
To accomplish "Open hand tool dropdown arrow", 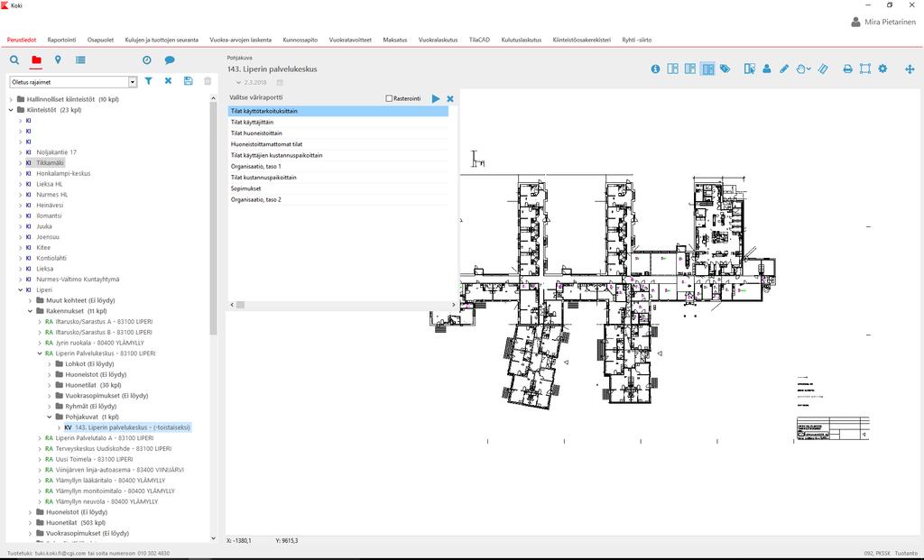I will 809,69.
